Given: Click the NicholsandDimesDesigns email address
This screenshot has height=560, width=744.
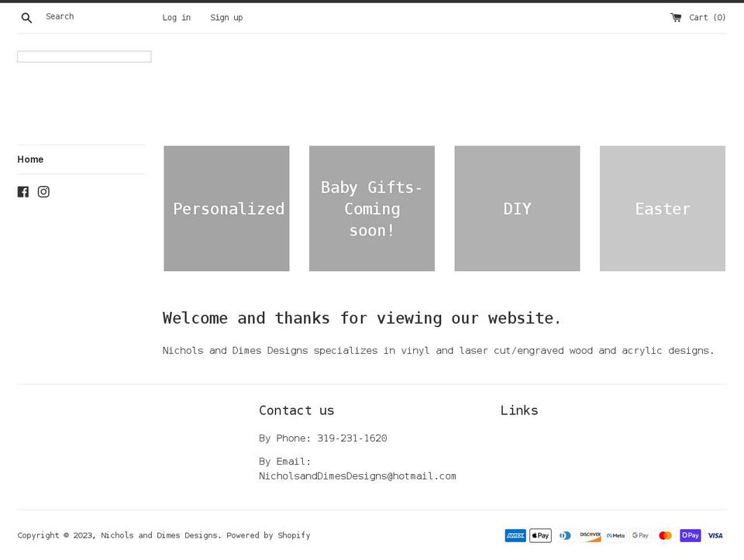Looking at the screenshot, I should pyautogui.click(x=357, y=476).
